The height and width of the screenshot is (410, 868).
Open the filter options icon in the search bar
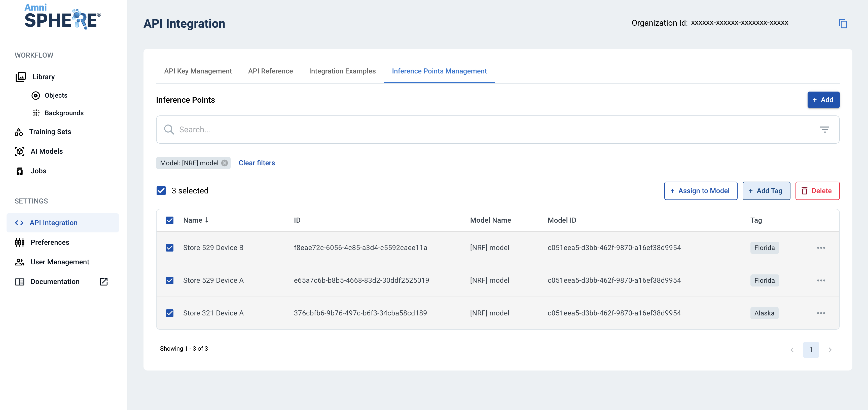coord(824,130)
